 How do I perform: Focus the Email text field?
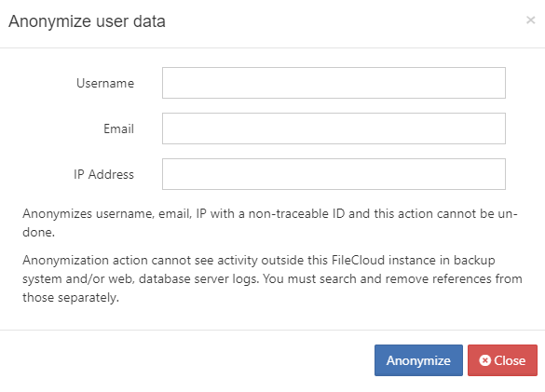click(x=334, y=128)
